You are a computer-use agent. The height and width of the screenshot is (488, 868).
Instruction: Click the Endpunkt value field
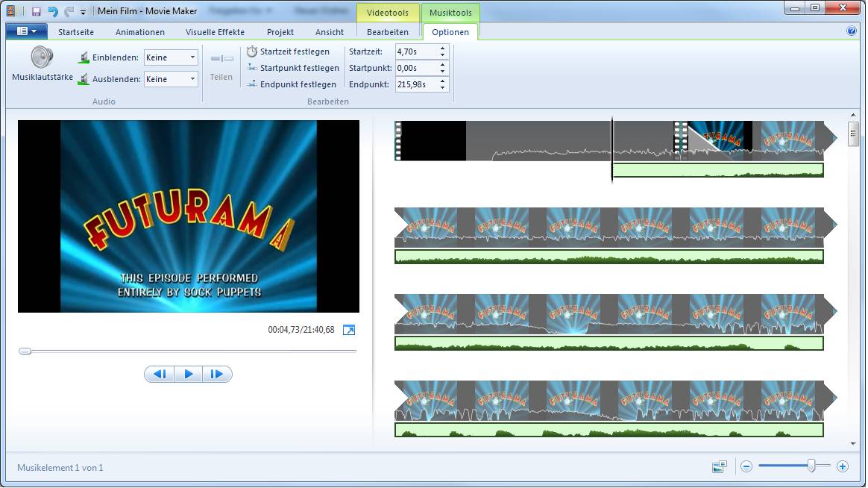pos(416,84)
